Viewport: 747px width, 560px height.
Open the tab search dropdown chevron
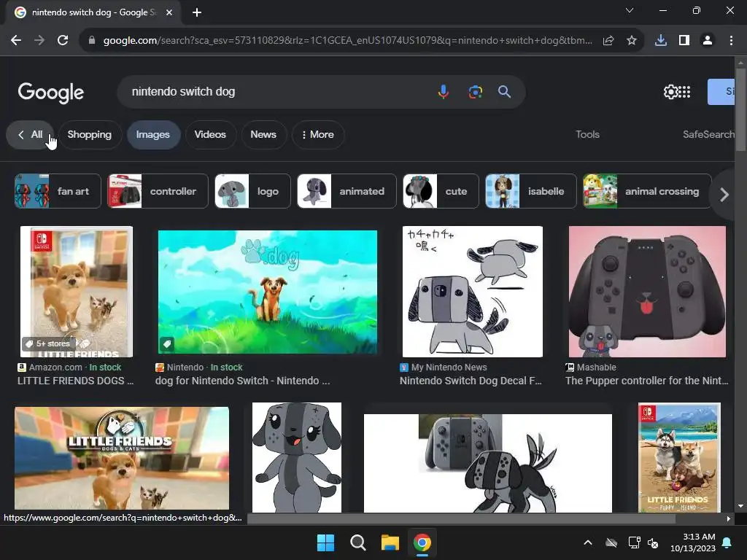click(630, 10)
